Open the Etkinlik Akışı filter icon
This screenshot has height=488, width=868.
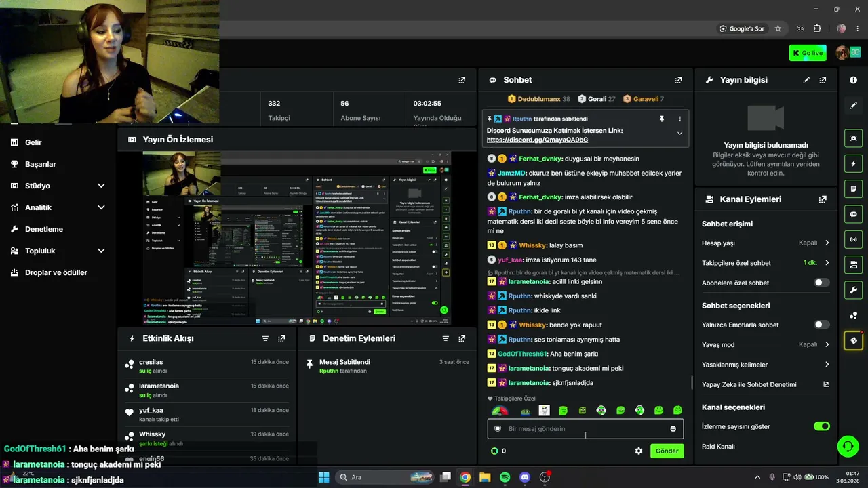pos(265,338)
